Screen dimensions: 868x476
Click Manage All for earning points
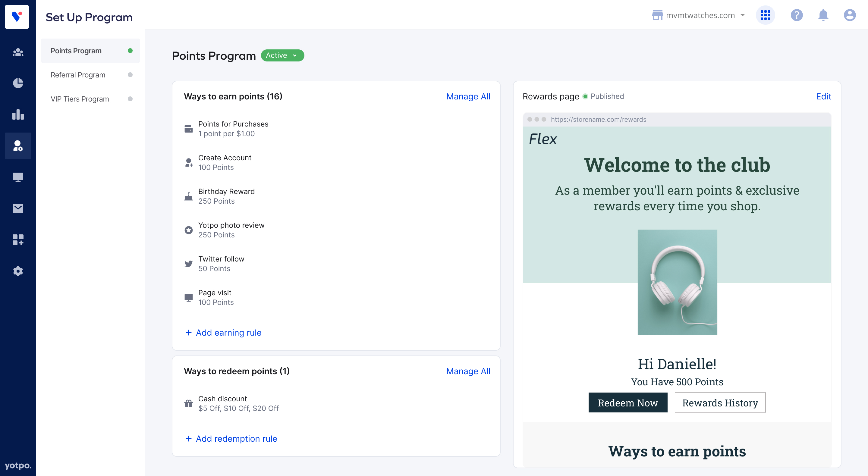pyautogui.click(x=468, y=96)
